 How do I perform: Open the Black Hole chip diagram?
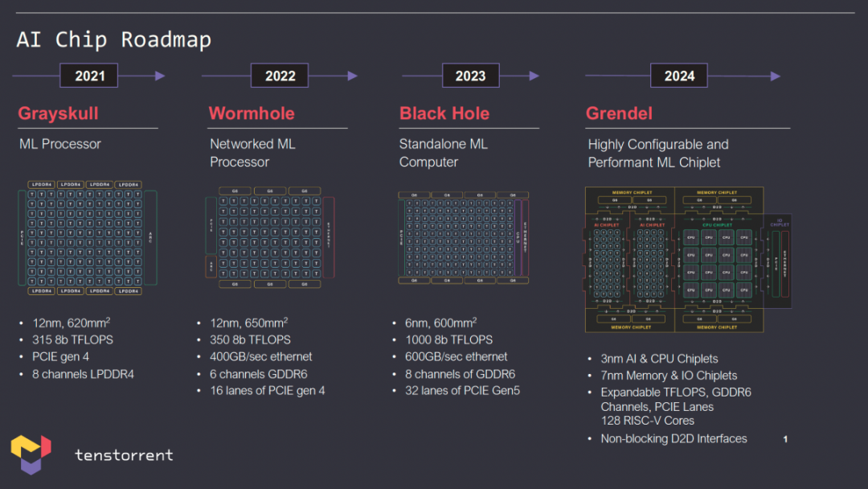point(464,237)
